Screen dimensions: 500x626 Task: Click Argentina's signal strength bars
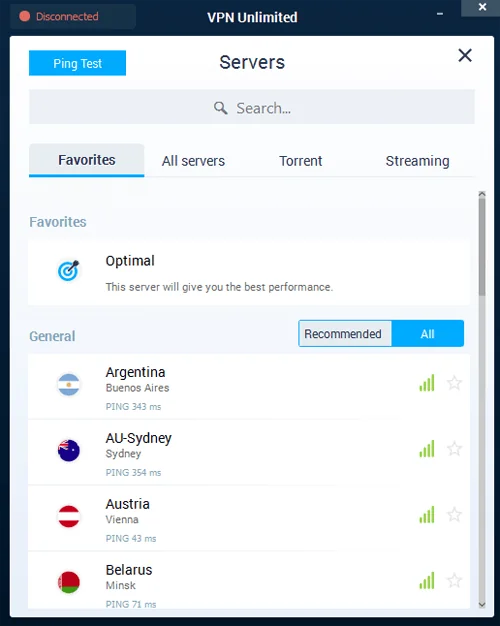pos(427,383)
